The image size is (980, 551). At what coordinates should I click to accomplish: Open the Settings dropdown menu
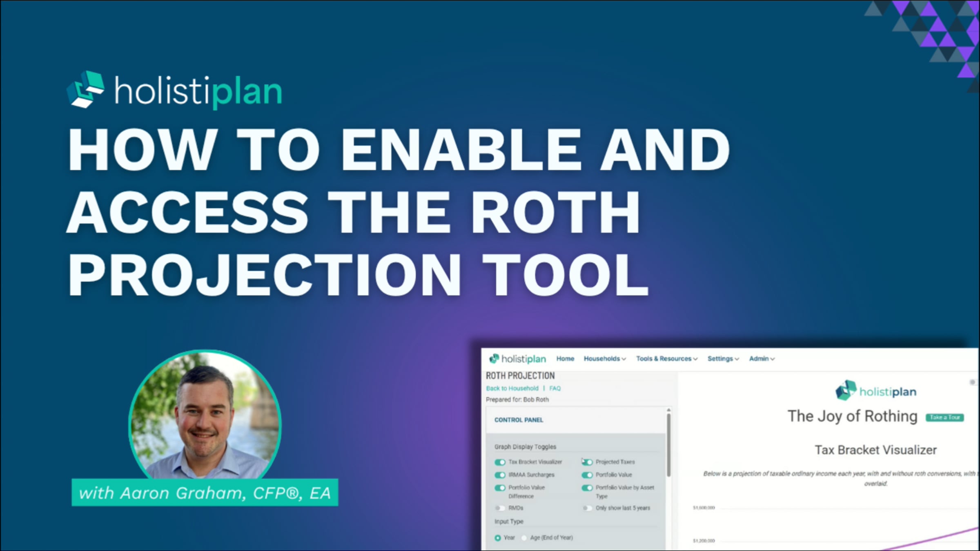click(723, 359)
